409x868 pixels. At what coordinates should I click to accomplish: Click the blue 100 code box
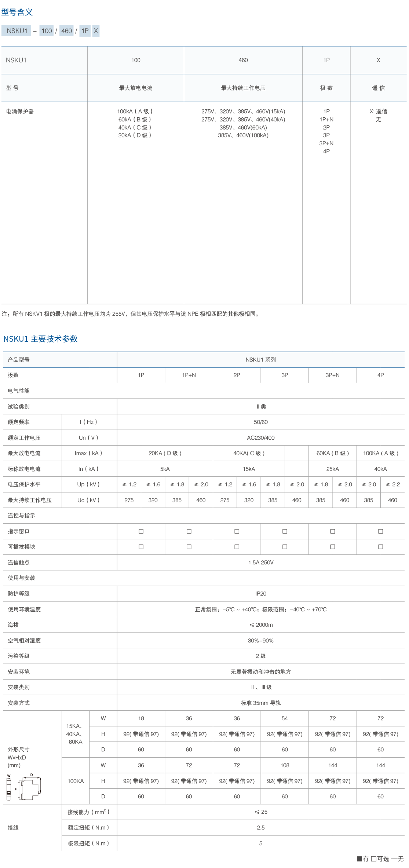coord(47,31)
